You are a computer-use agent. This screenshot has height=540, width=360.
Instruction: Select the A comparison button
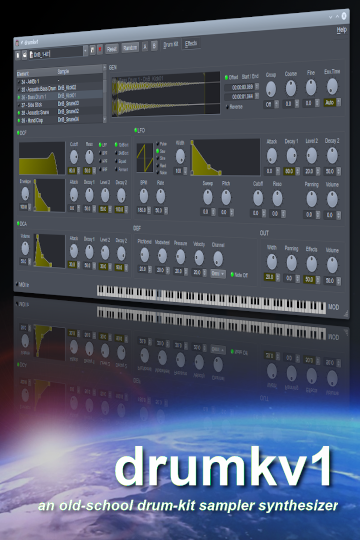(145, 46)
